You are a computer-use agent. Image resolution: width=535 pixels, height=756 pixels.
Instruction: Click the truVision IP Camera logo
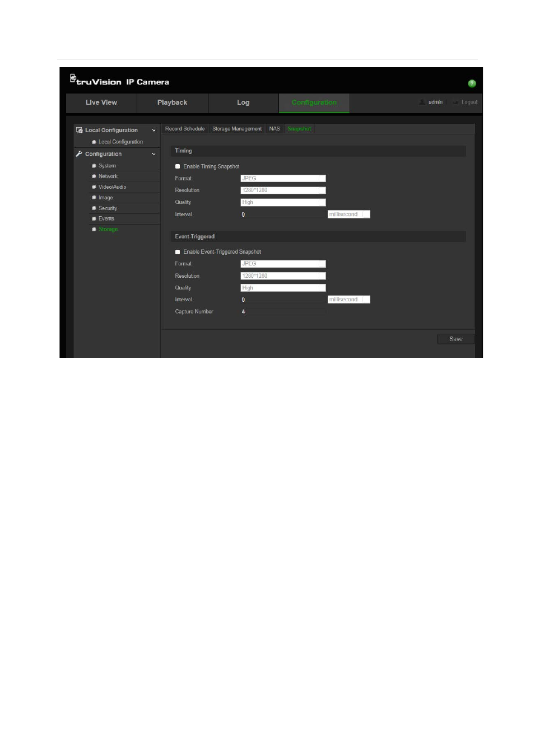point(119,80)
